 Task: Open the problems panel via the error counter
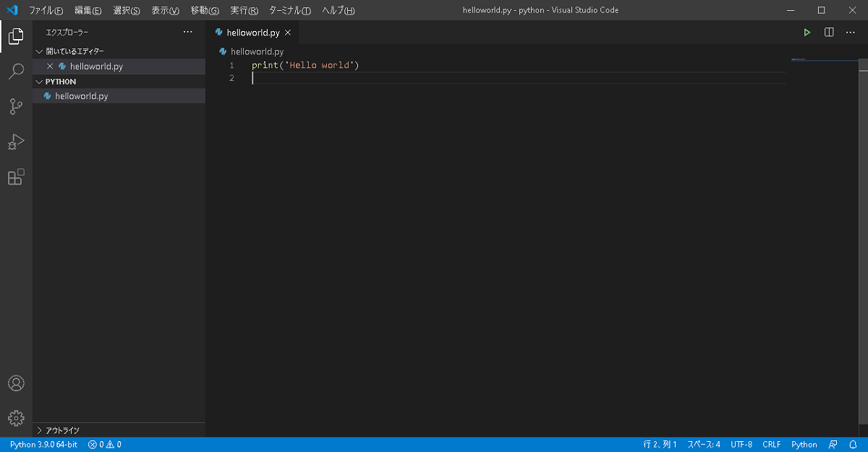click(x=103, y=444)
